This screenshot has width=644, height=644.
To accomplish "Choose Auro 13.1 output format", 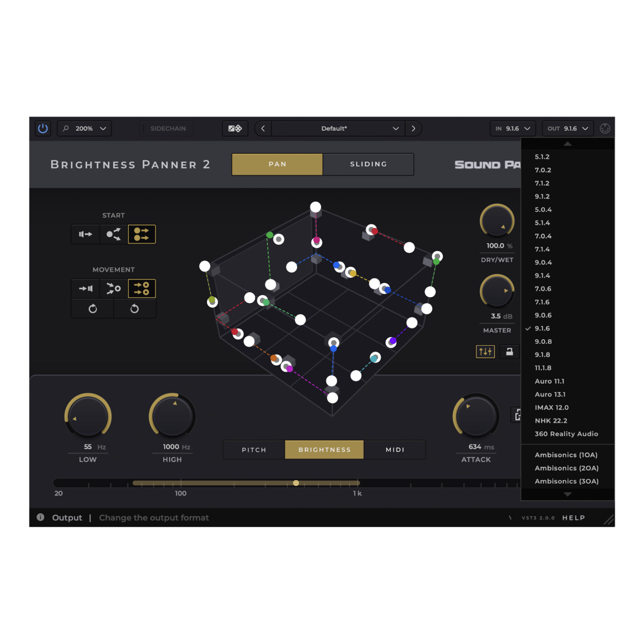I will click(x=568, y=394).
